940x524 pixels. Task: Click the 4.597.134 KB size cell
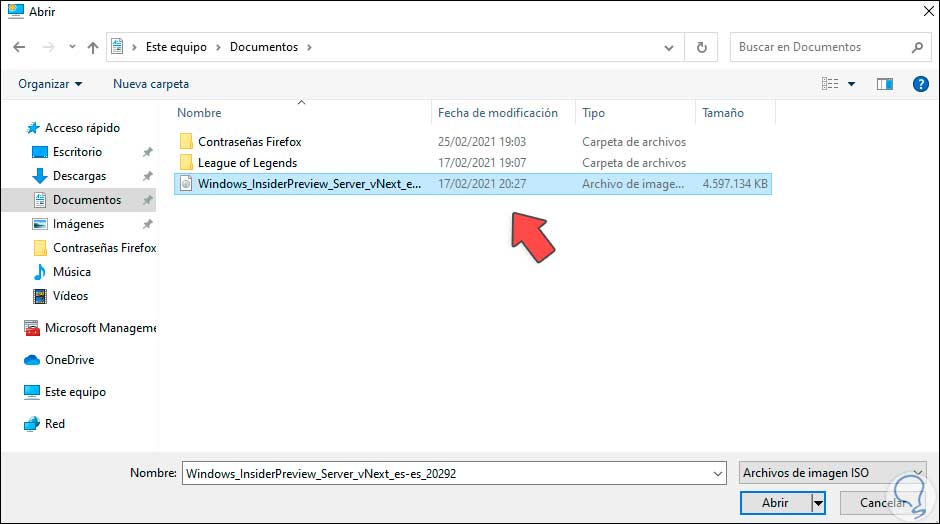[x=735, y=183]
